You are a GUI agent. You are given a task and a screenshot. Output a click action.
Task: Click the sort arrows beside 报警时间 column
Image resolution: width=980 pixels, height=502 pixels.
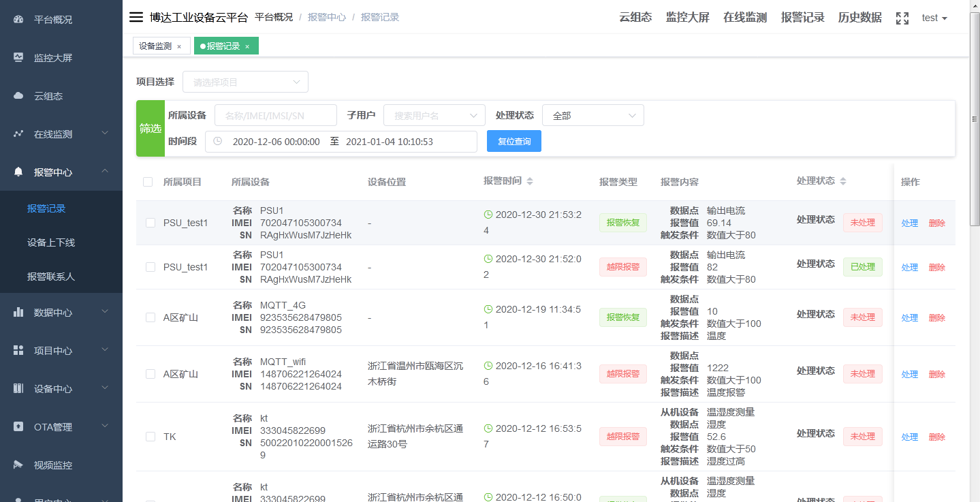(530, 181)
